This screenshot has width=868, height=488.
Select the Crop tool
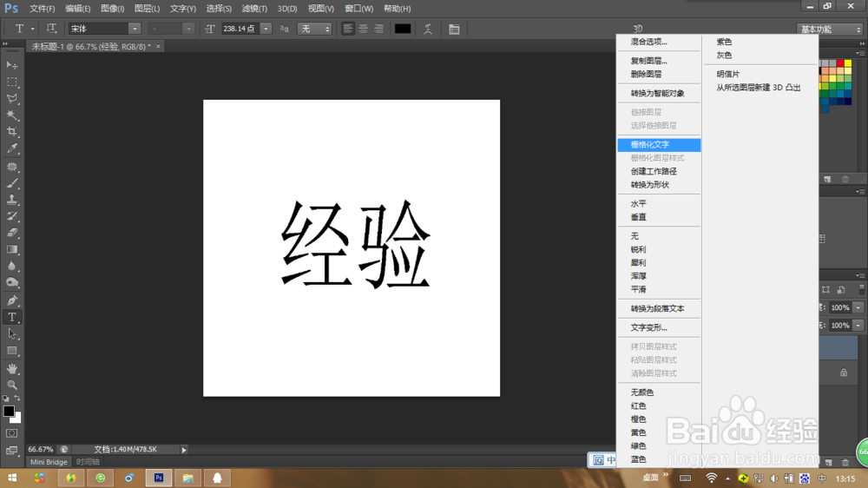click(x=12, y=132)
